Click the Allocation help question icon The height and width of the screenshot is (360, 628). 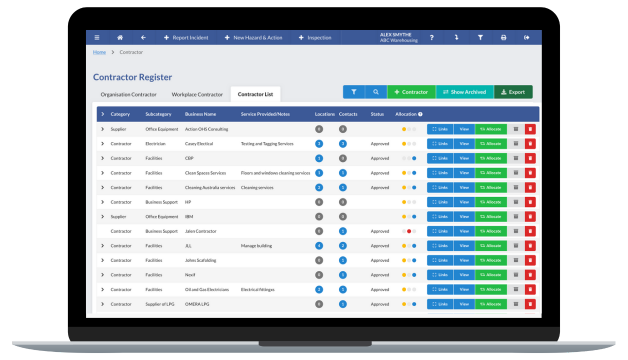(420, 114)
